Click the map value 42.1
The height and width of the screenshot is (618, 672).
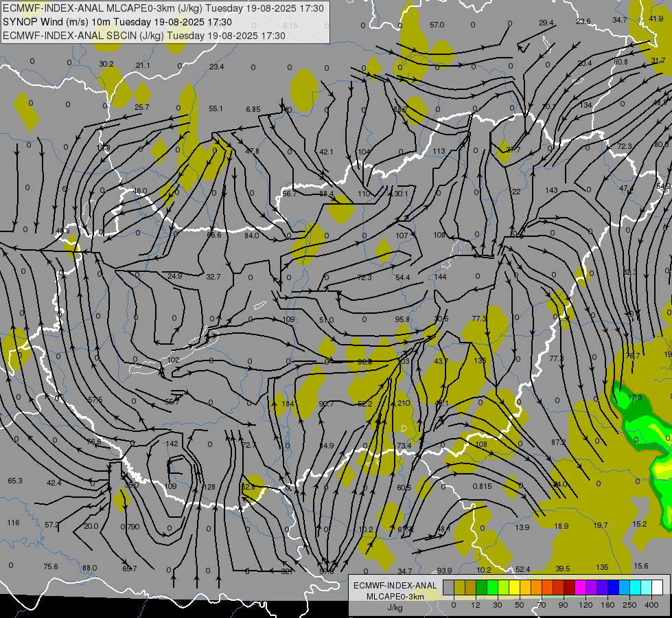click(326, 152)
